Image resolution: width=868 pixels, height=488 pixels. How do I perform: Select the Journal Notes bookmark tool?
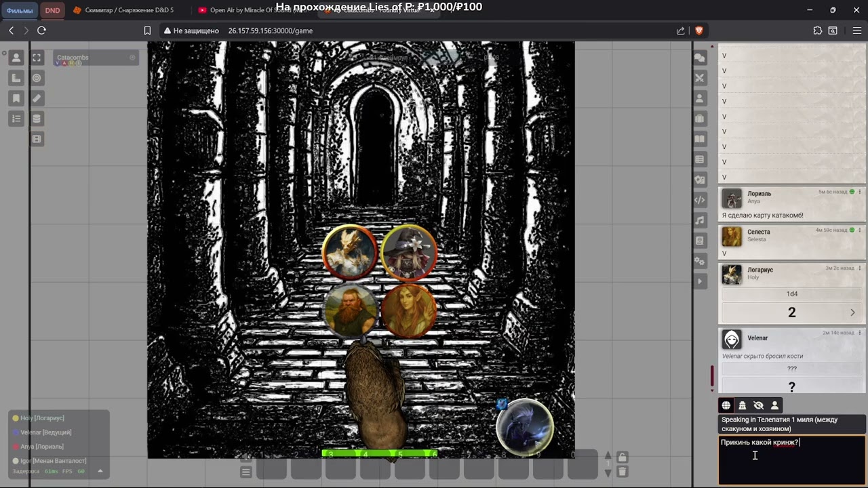(17, 99)
